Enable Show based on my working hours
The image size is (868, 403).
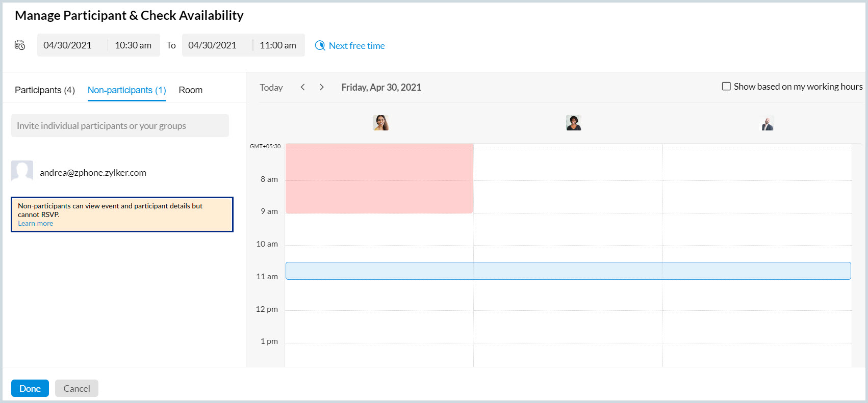click(x=726, y=87)
